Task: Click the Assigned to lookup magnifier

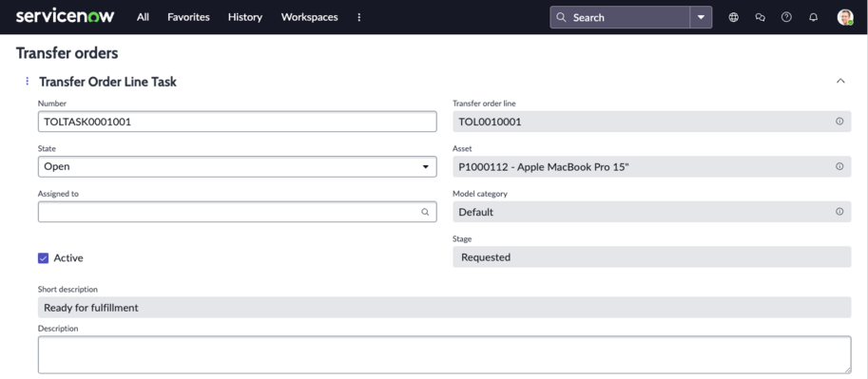Action: tap(425, 212)
